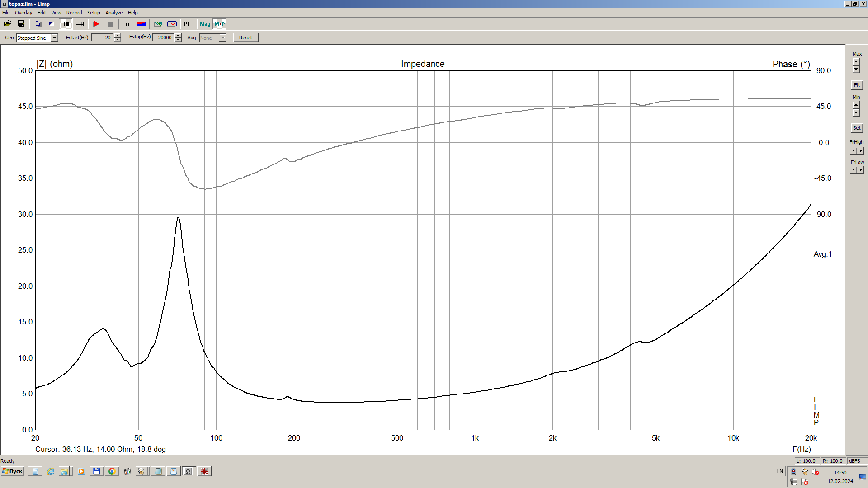Viewport: 868px width, 488px height.
Task: Toggle the Mag only display mode
Action: 205,24
